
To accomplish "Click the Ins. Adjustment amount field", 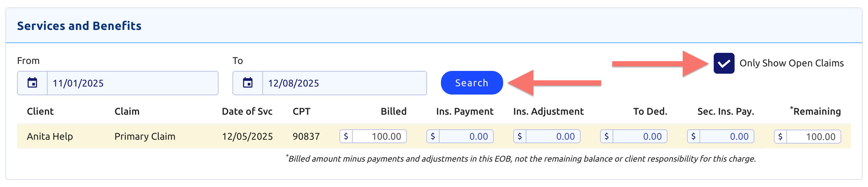I will [553, 136].
